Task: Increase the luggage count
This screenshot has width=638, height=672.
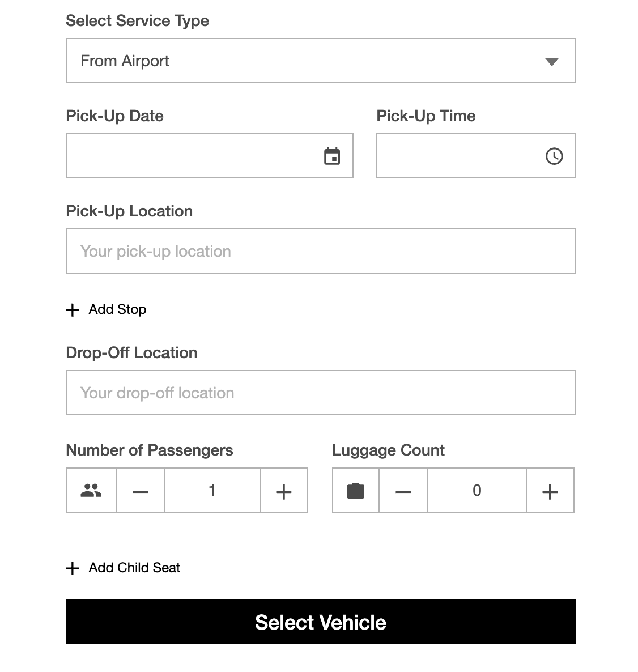Action: tap(550, 491)
